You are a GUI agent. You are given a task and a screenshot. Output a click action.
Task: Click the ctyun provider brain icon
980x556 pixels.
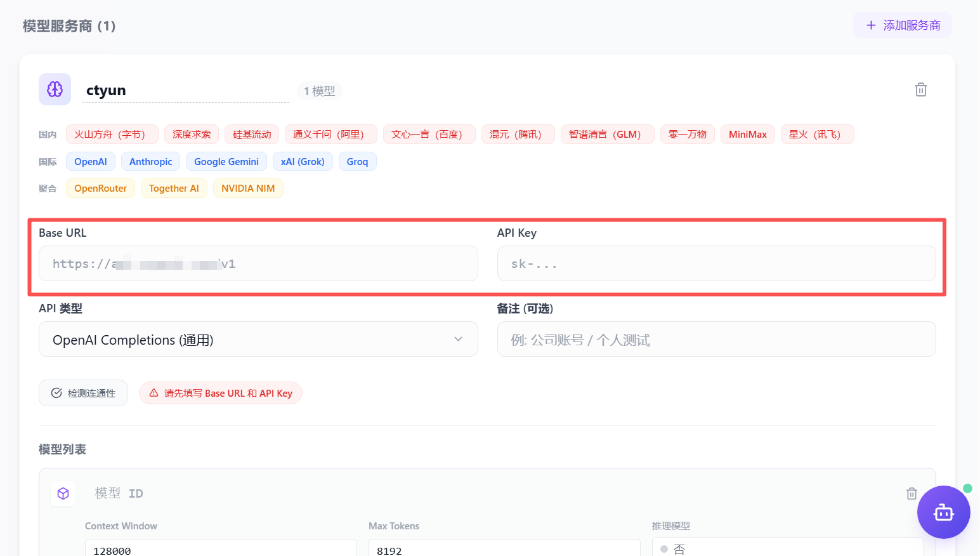(x=55, y=89)
